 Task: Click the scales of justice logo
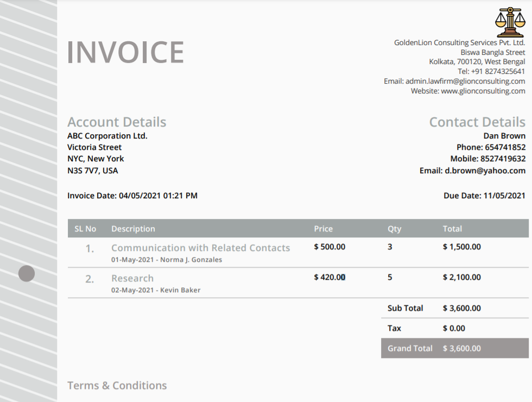[510, 22]
